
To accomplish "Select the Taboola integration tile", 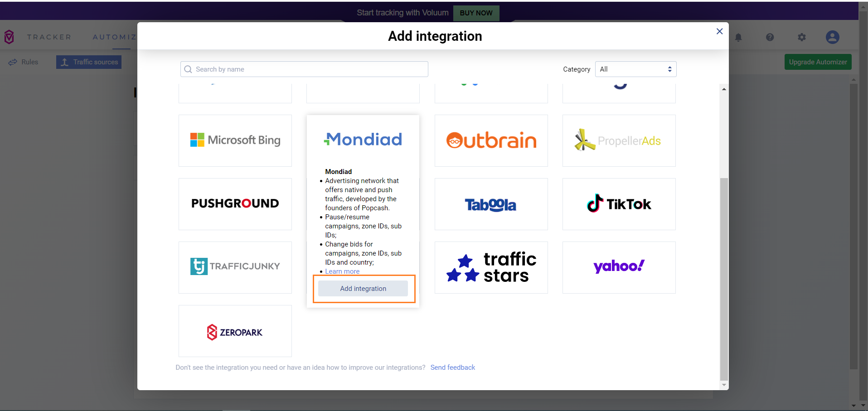I will [x=491, y=204].
